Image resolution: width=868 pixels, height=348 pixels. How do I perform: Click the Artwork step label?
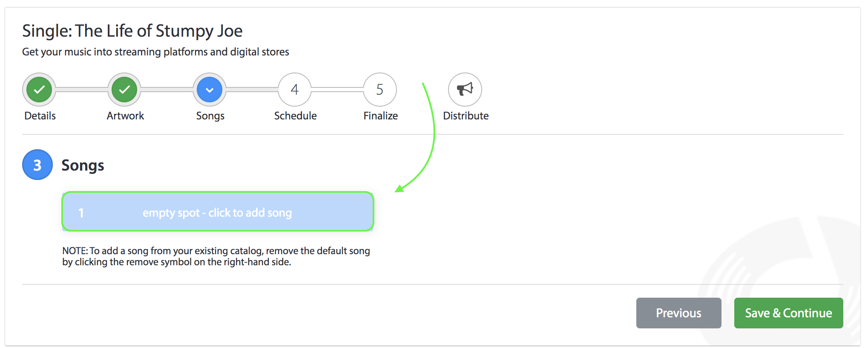pos(125,116)
